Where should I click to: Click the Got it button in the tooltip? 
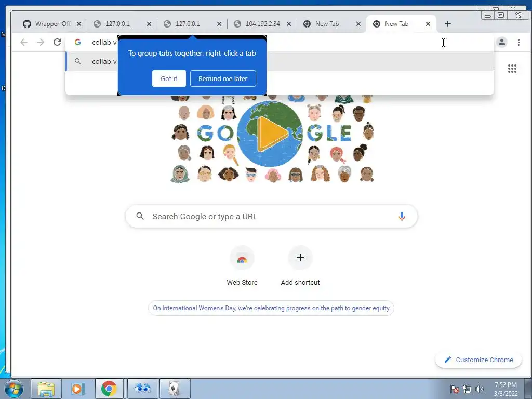(169, 78)
